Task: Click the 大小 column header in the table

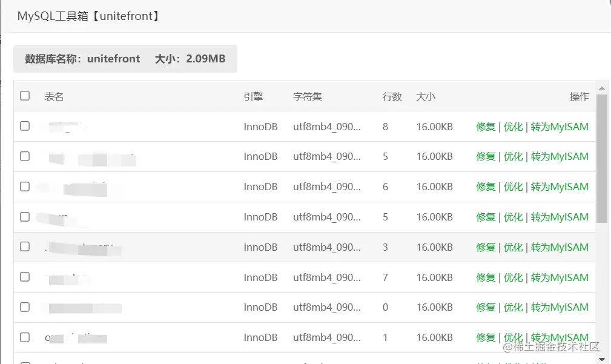Action: pyautogui.click(x=426, y=97)
